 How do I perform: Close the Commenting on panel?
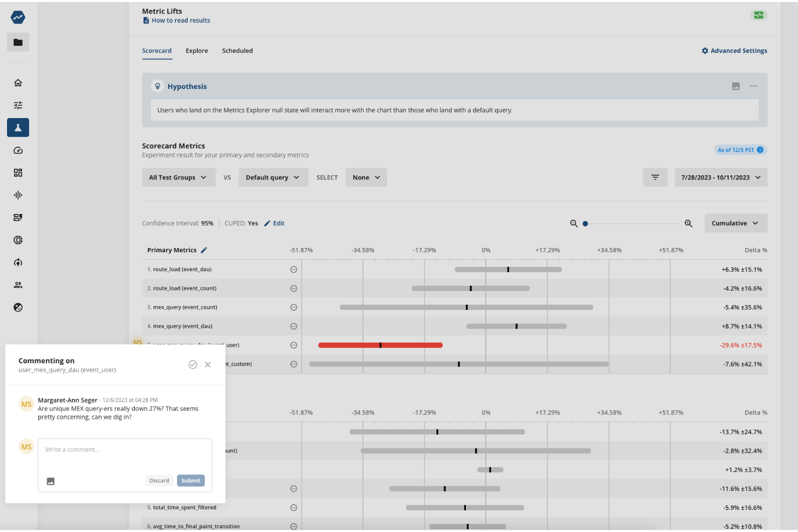(208, 365)
